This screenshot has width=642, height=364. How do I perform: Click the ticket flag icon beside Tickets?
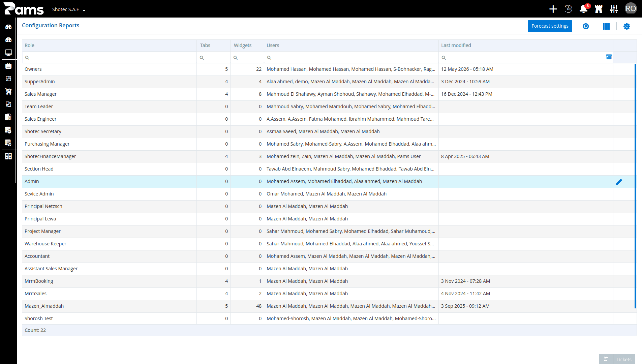[606, 359]
